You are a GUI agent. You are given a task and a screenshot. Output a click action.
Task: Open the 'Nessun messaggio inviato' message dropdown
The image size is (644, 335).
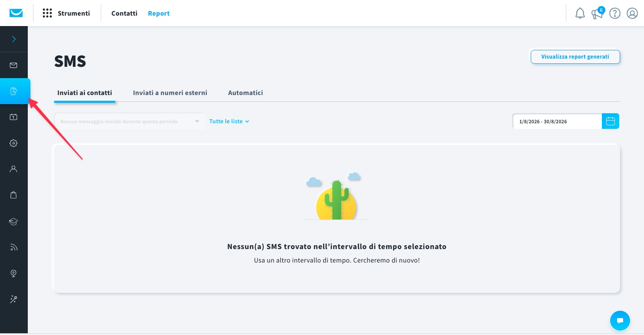pyautogui.click(x=130, y=122)
